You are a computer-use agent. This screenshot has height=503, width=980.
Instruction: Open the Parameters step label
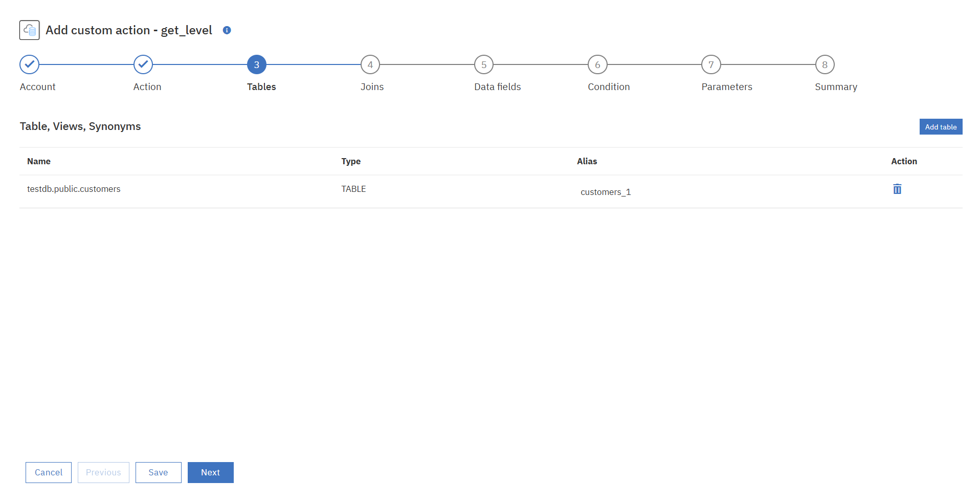pos(727,87)
